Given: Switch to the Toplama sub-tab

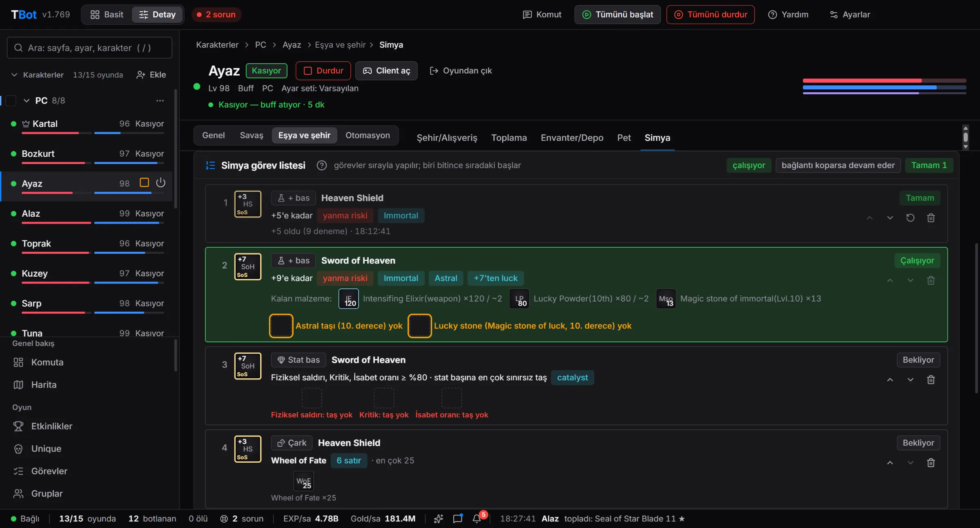Looking at the screenshot, I should pyautogui.click(x=509, y=138).
